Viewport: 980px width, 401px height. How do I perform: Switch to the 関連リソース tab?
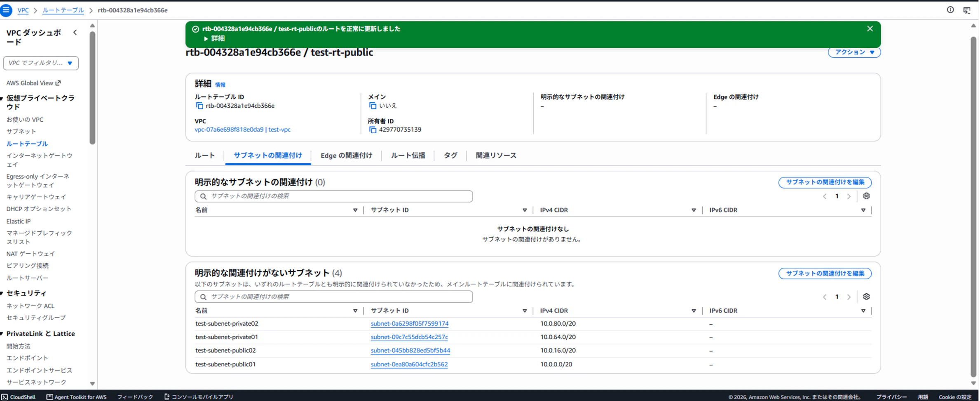click(x=496, y=156)
